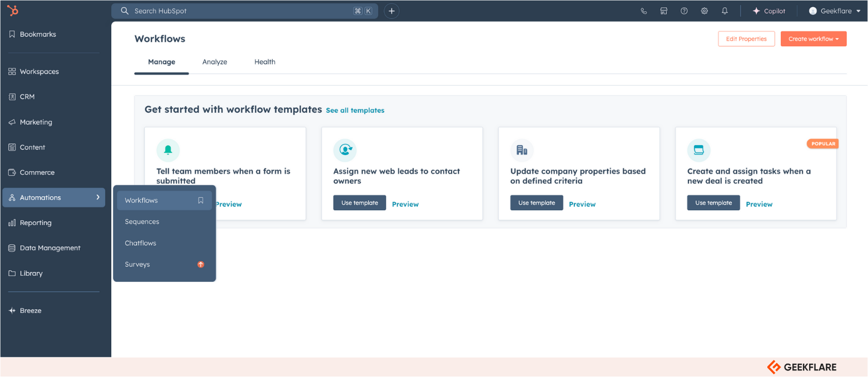Switch to the Manage tab
Image resolution: width=868 pixels, height=377 pixels.
(162, 62)
